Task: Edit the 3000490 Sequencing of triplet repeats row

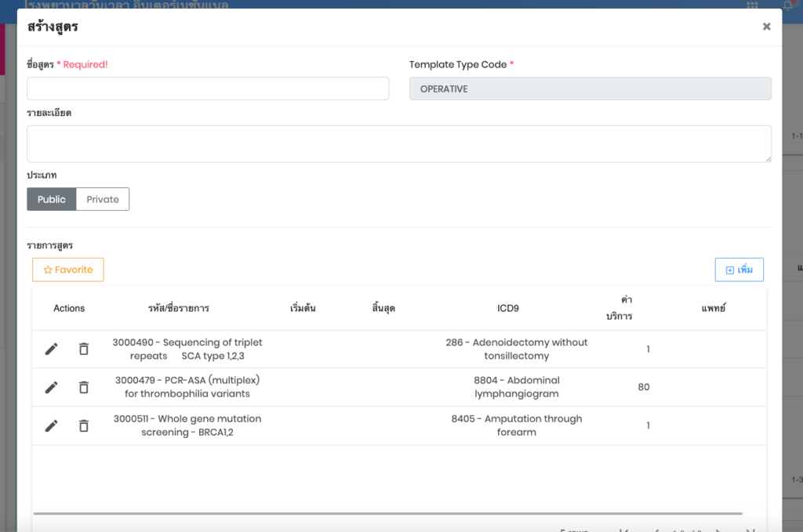Action: pyautogui.click(x=52, y=349)
